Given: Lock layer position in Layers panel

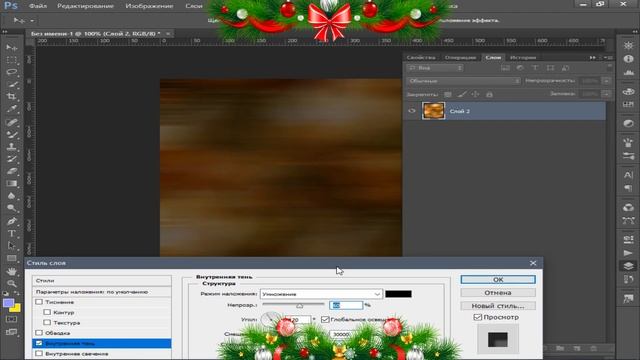Looking at the screenshot, I should click(x=475, y=94).
